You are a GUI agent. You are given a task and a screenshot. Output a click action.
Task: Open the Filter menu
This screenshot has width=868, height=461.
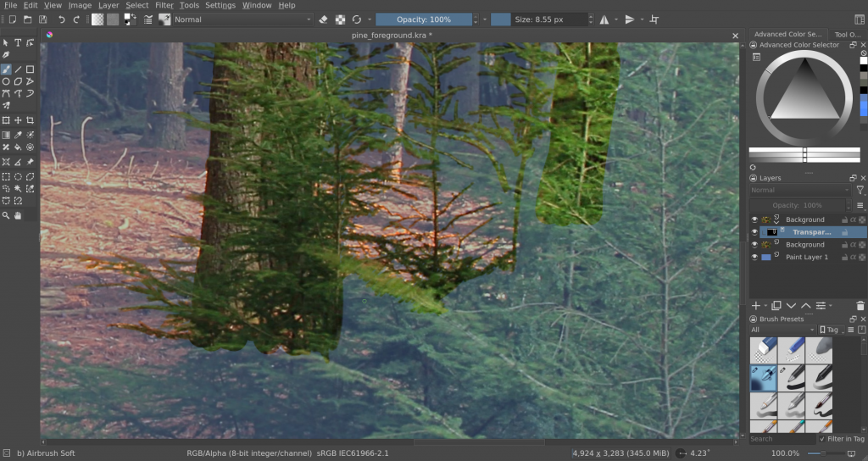164,5
